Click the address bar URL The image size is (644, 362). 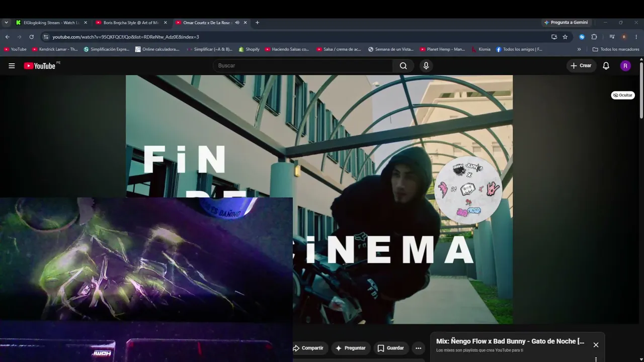pos(126,37)
